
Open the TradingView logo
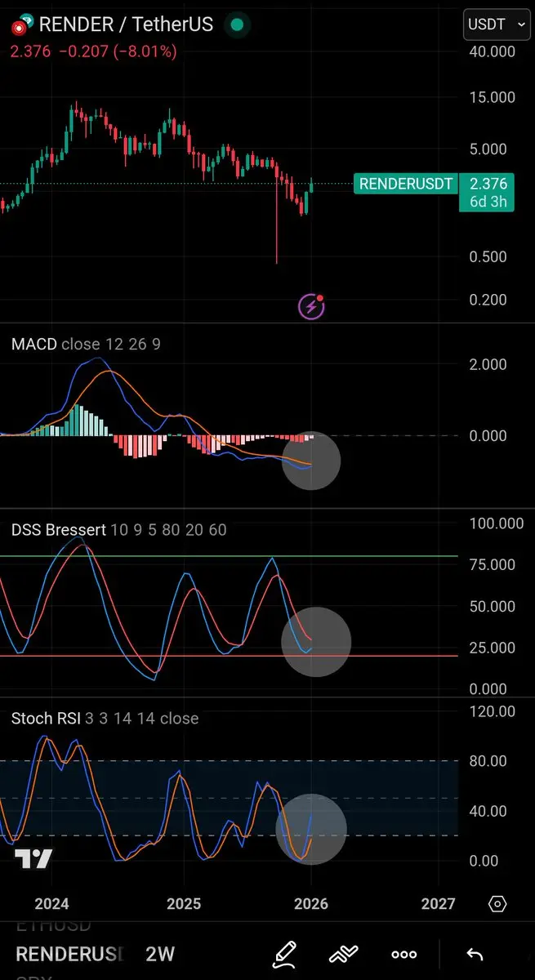tap(34, 859)
